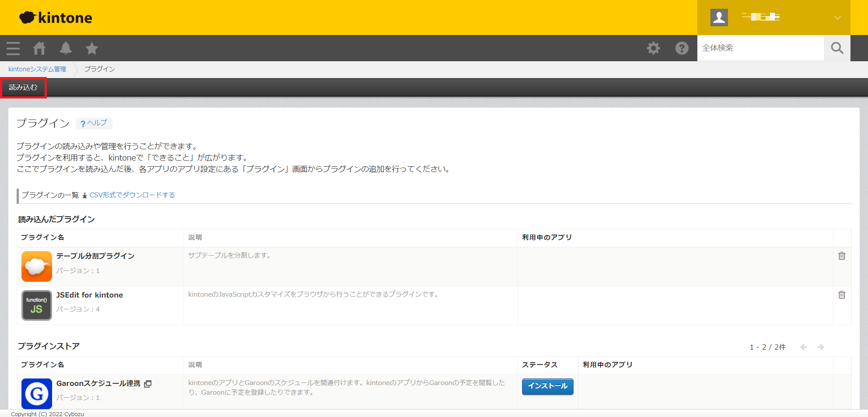
Task: Click the 読み込む import button
Action: pos(23,88)
